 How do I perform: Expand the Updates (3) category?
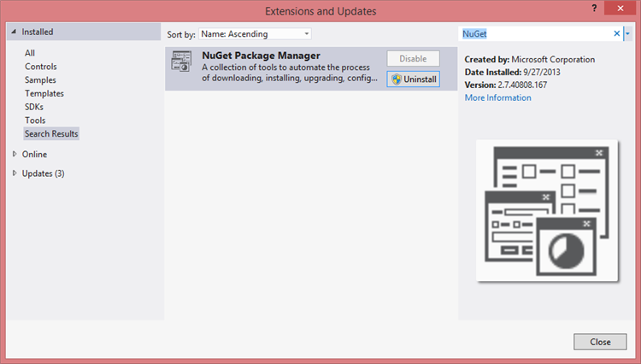15,173
